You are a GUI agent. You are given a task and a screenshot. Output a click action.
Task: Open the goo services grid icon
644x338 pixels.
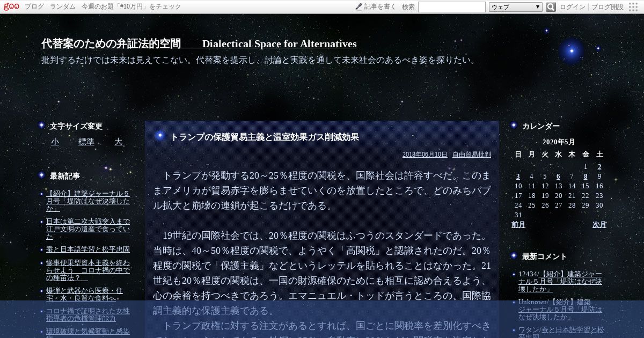click(634, 7)
